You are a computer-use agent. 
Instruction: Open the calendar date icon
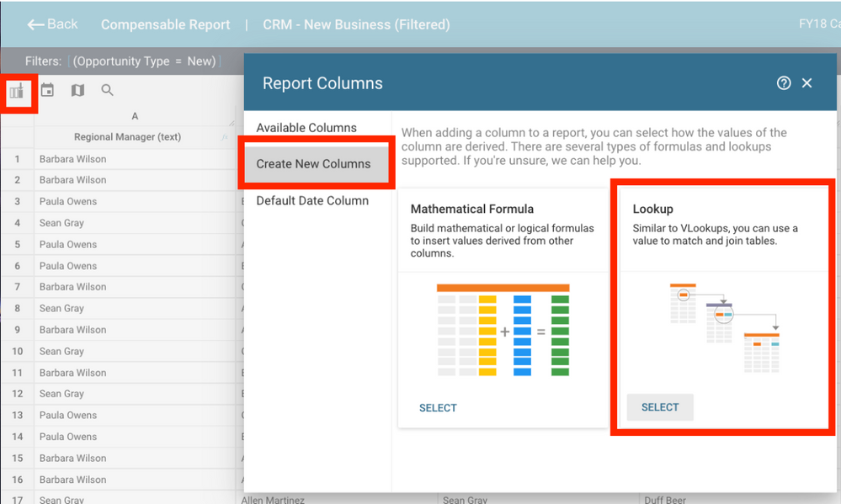(x=47, y=89)
